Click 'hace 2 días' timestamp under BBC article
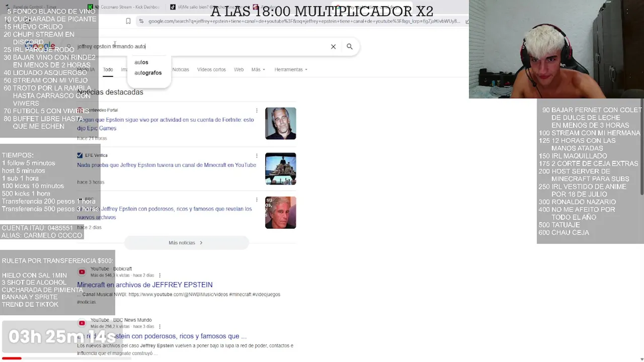The width and height of the screenshot is (644, 362). click(89, 227)
